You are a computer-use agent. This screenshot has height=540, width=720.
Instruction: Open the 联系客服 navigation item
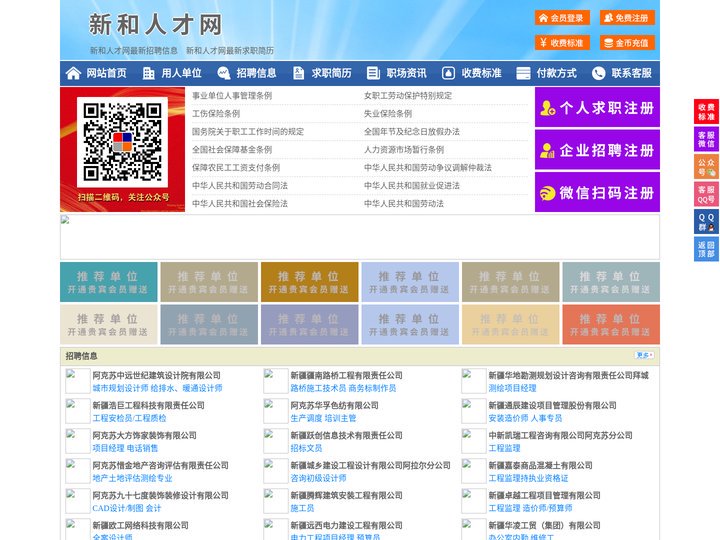tap(631, 73)
